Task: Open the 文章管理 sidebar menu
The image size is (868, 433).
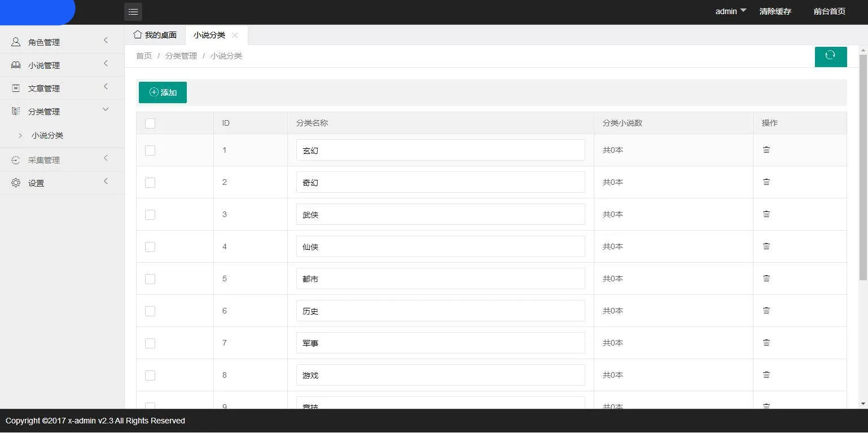Action: [62, 89]
